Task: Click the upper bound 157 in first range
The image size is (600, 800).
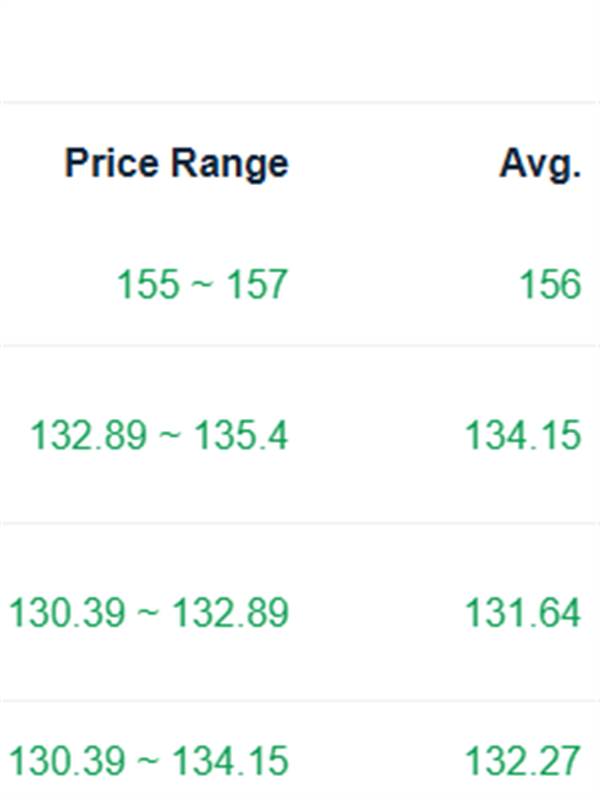Action: [x=257, y=285]
